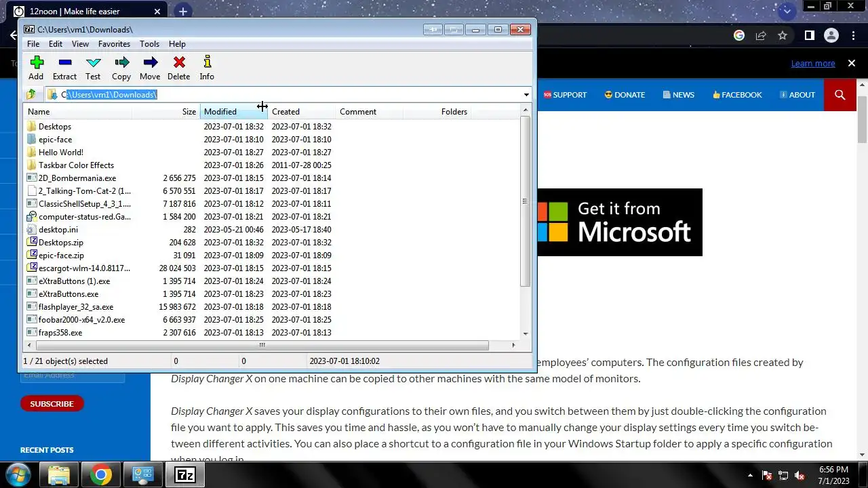Click the Test toolbar icon
This screenshot has height=488, width=868.
coord(93,62)
